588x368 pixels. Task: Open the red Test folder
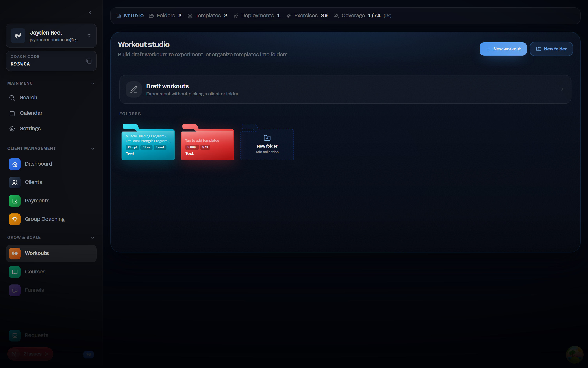tap(207, 142)
